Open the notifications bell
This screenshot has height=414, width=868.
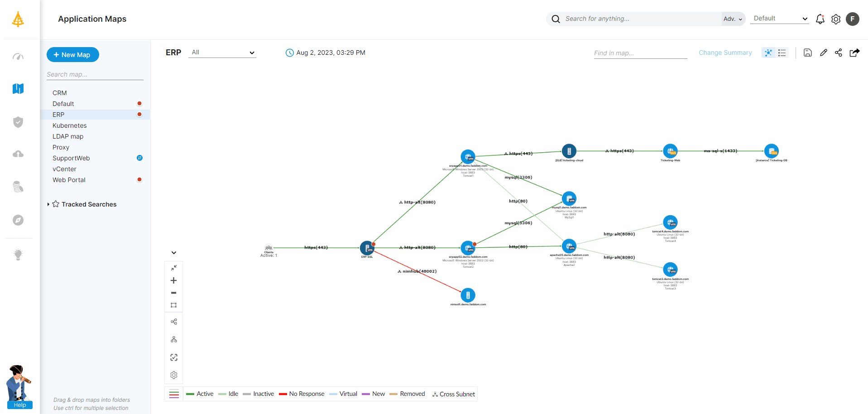820,19
